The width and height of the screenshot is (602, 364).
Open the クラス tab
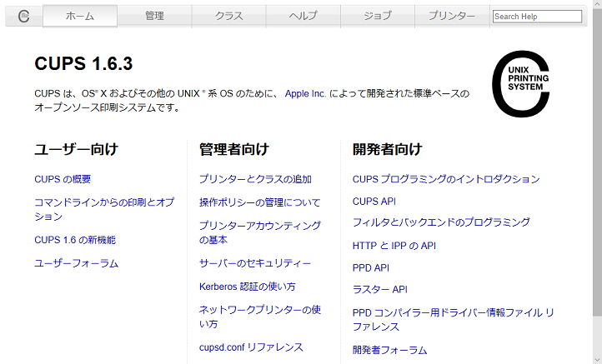click(x=228, y=16)
